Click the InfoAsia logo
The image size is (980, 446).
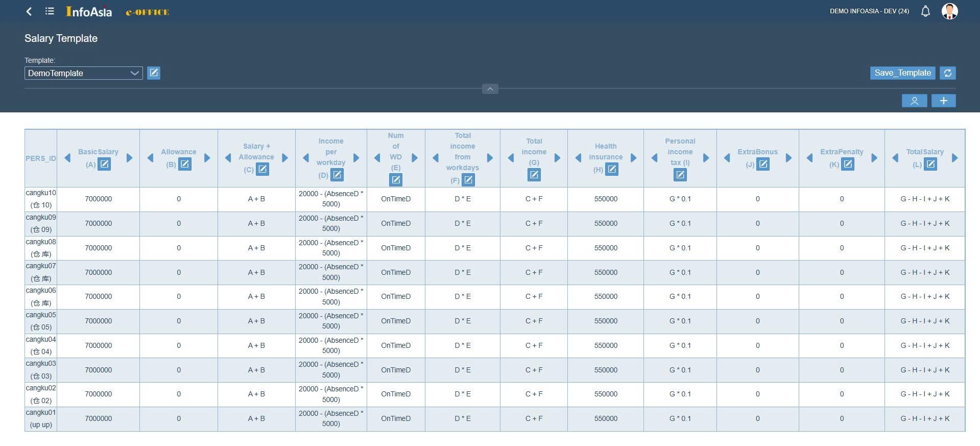click(x=89, y=11)
